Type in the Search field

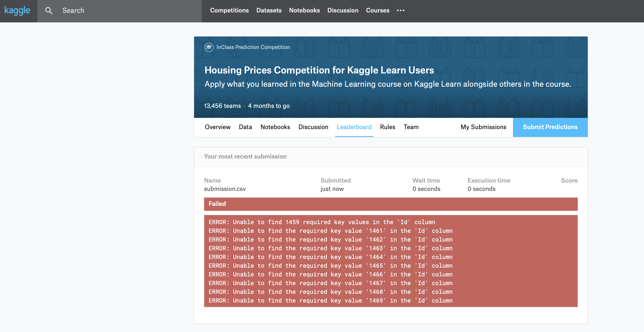pyautogui.click(x=125, y=11)
